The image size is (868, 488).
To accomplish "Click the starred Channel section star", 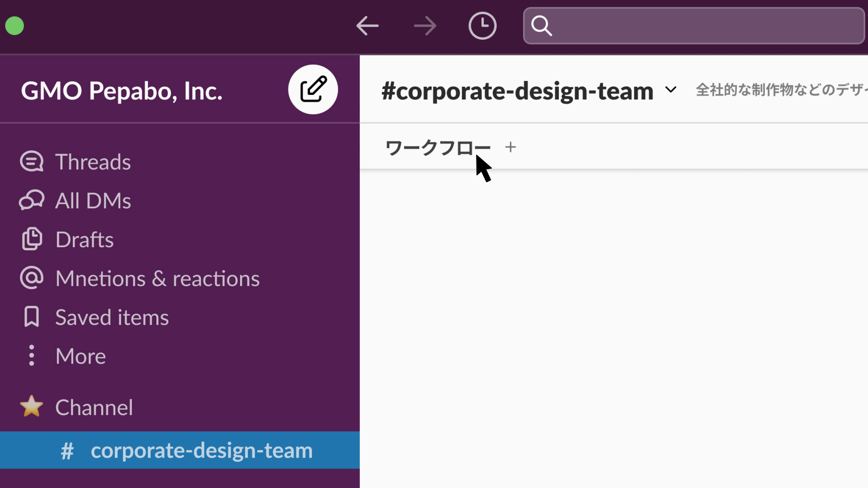I will pos(32,407).
